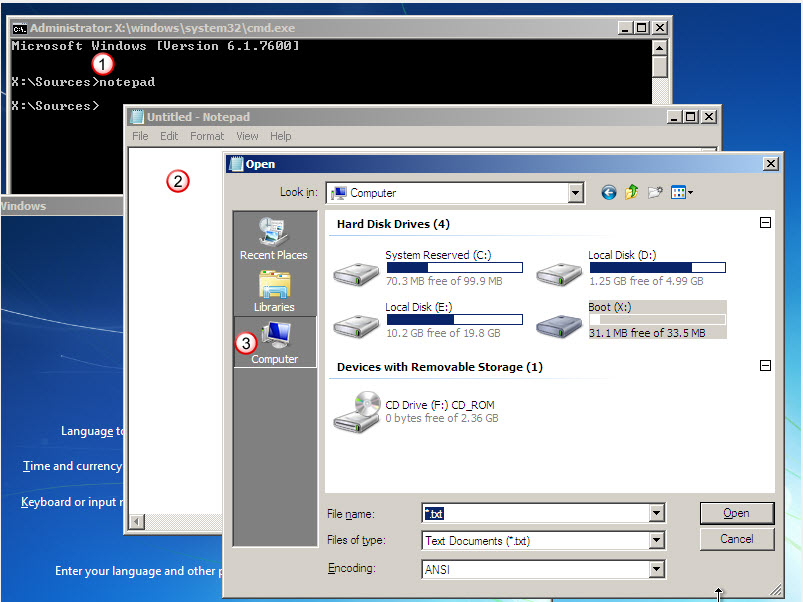The width and height of the screenshot is (803, 602).
Task: Select Recent Places in the sidebar
Action: point(274,239)
